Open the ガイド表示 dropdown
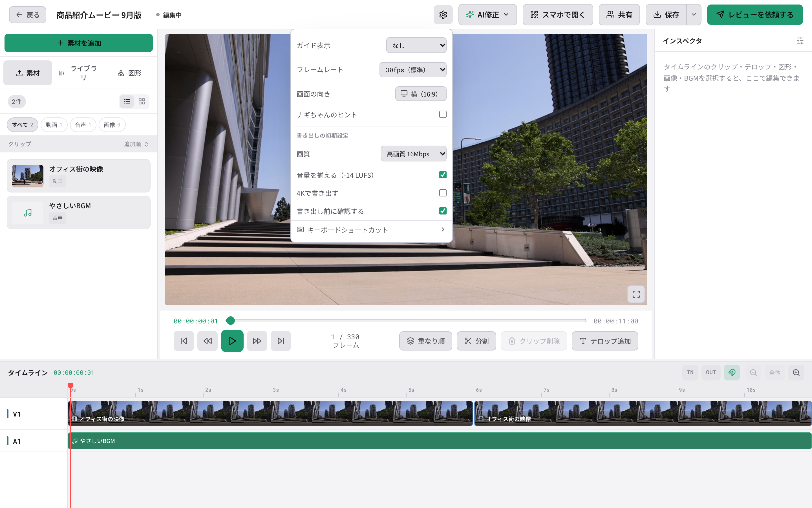Viewport: 812px width, 508px height. [416, 45]
